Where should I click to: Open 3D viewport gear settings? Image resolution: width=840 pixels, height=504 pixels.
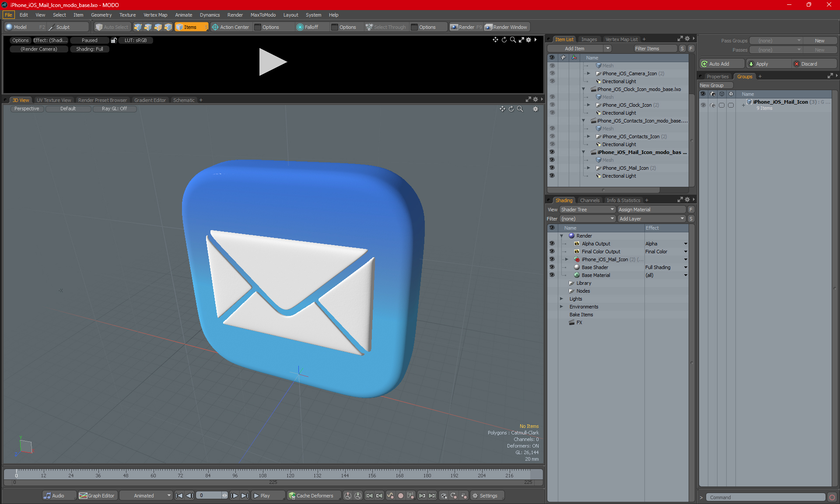pos(535,109)
